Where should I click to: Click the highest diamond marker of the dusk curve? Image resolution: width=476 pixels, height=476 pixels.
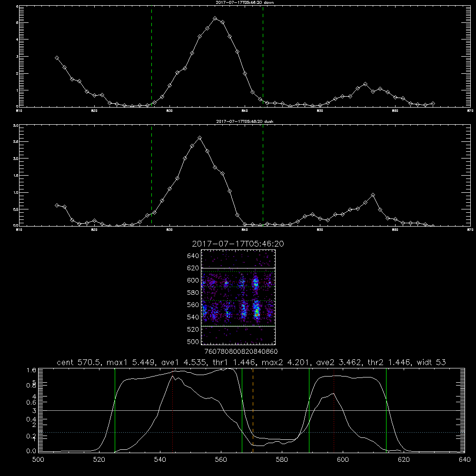tap(199, 138)
